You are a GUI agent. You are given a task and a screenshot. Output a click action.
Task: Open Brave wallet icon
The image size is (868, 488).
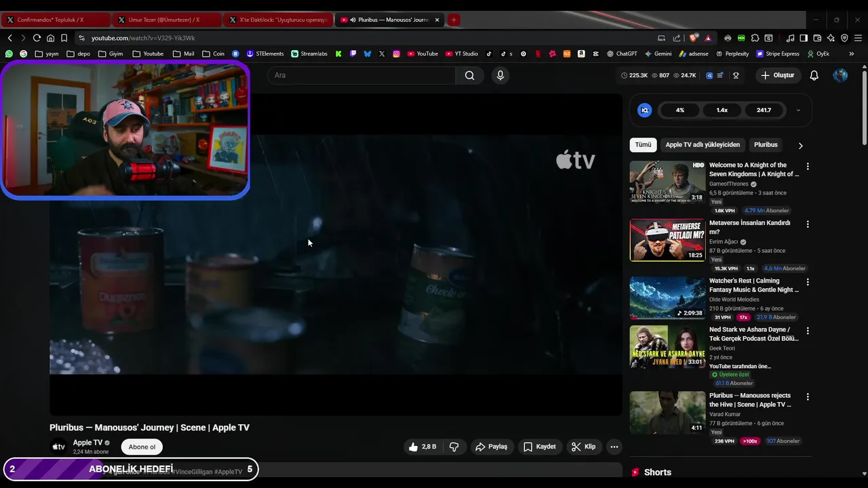tap(817, 38)
